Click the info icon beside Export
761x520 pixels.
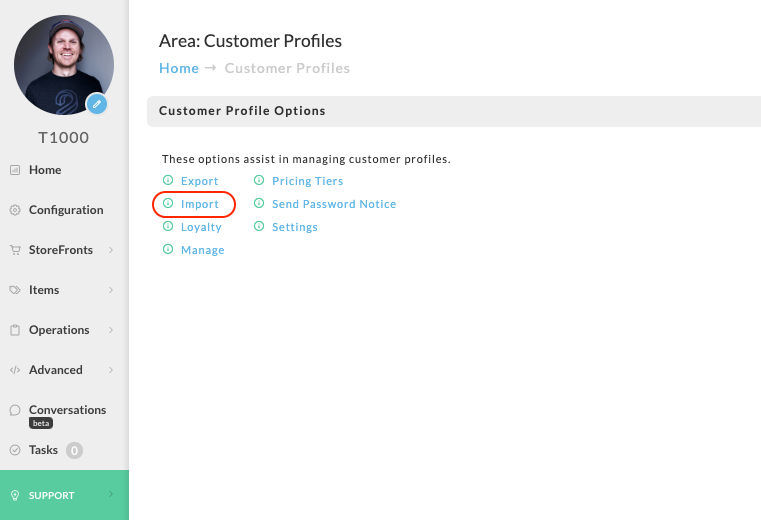click(x=168, y=180)
